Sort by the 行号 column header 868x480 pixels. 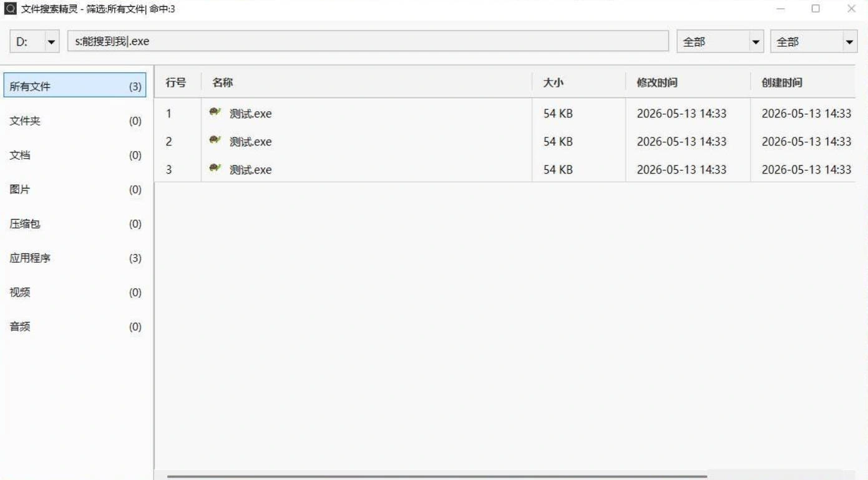[177, 82]
